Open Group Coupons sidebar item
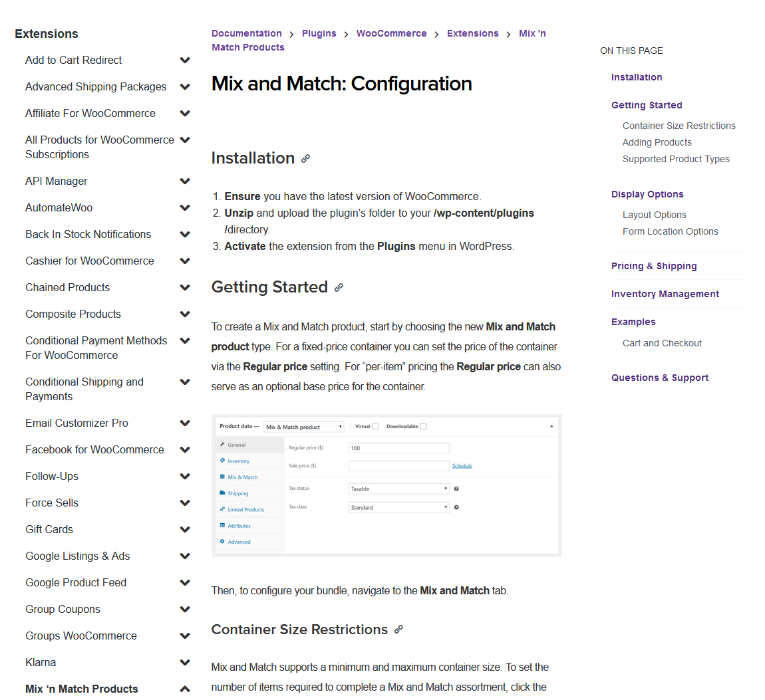Screen dimensions: 765x700 63,610
